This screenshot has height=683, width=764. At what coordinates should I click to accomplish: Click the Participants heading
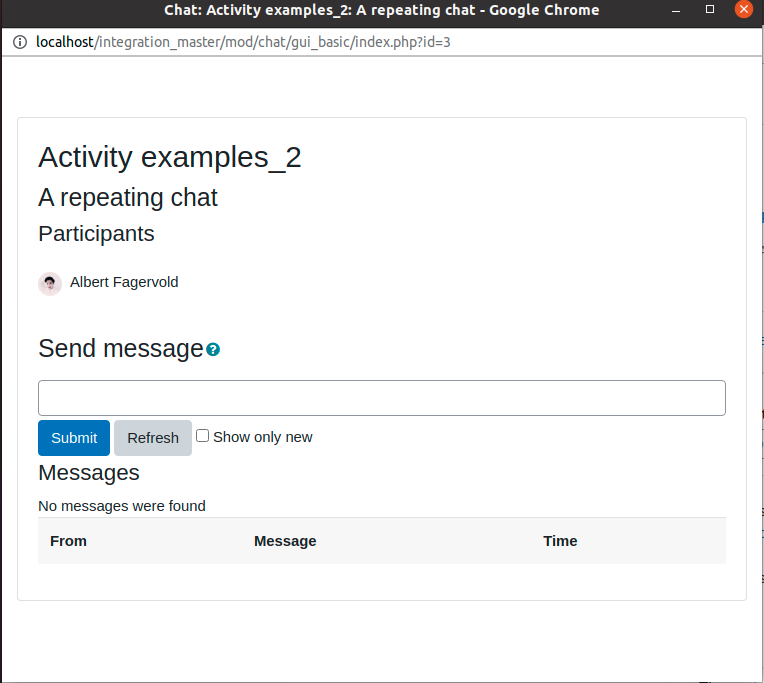(96, 234)
